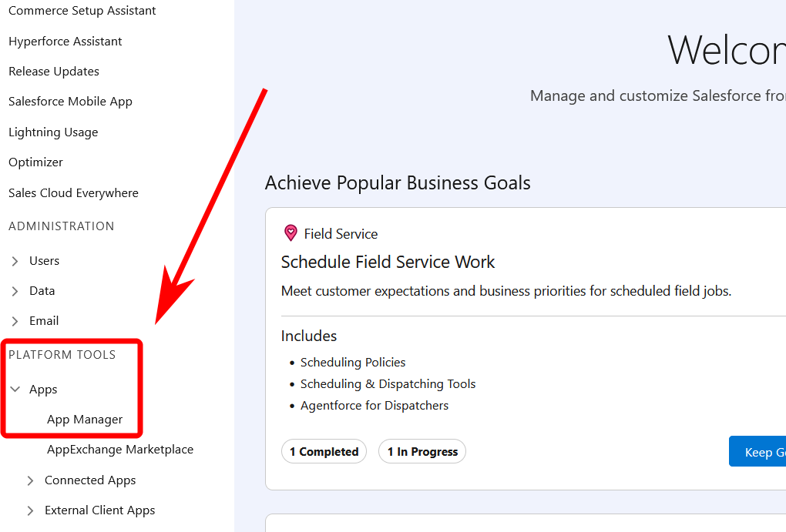Expand the Users section chevron
The width and height of the screenshot is (786, 532).
pos(15,261)
